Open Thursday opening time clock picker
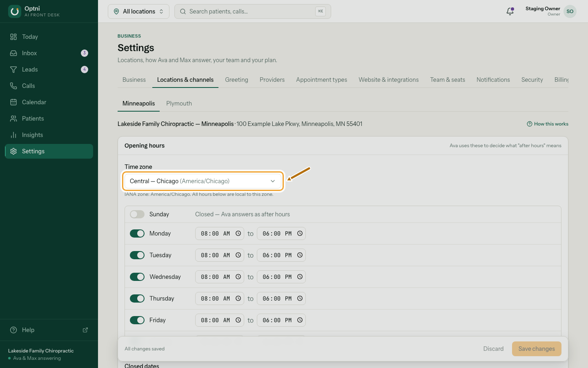Screen dimensions: 588x368 (x=238, y=298)
